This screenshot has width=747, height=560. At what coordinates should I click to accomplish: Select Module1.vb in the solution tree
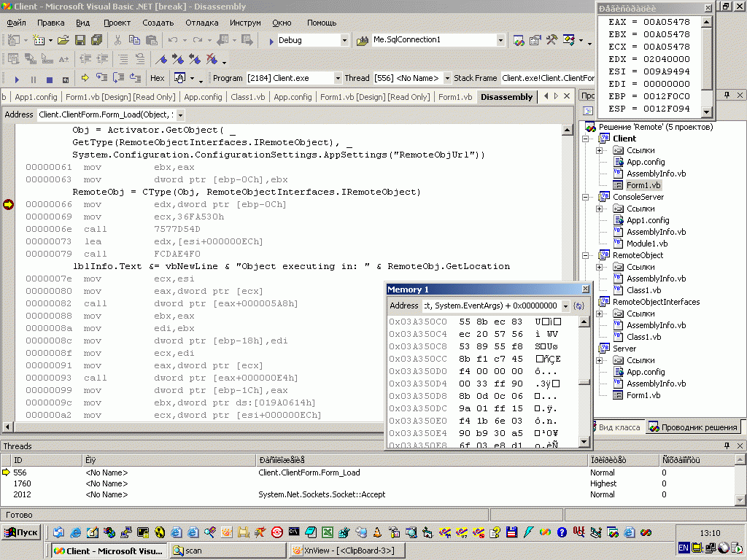646,244
